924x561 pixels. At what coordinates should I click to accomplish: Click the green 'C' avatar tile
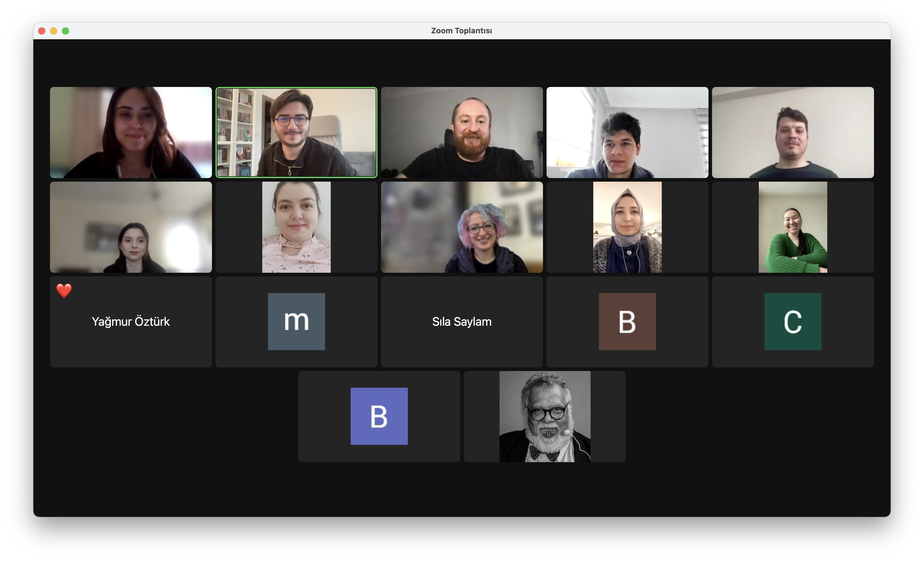[792, 321]
